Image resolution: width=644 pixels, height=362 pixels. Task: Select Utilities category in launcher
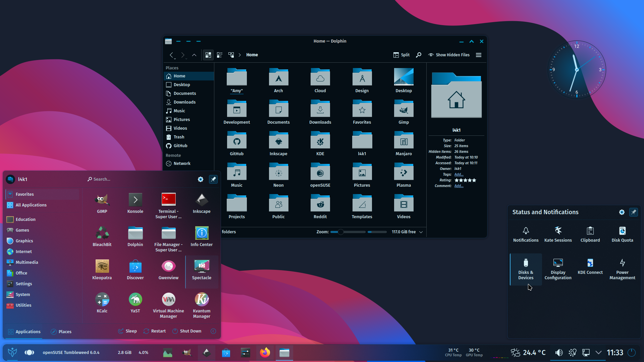coord(42,305)
